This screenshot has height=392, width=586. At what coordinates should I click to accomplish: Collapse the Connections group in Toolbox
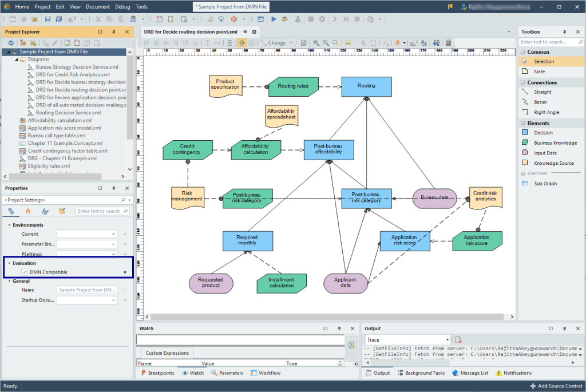[x=523, y=82]
